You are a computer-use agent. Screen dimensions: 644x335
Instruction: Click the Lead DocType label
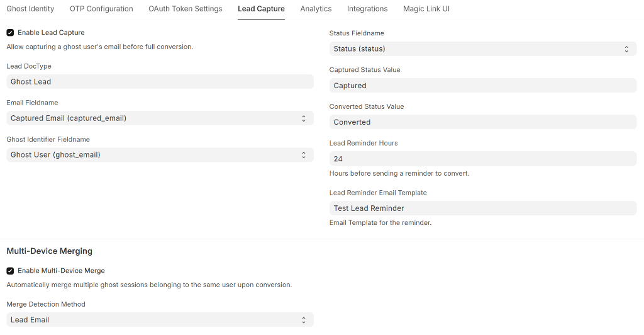[29, 66]
